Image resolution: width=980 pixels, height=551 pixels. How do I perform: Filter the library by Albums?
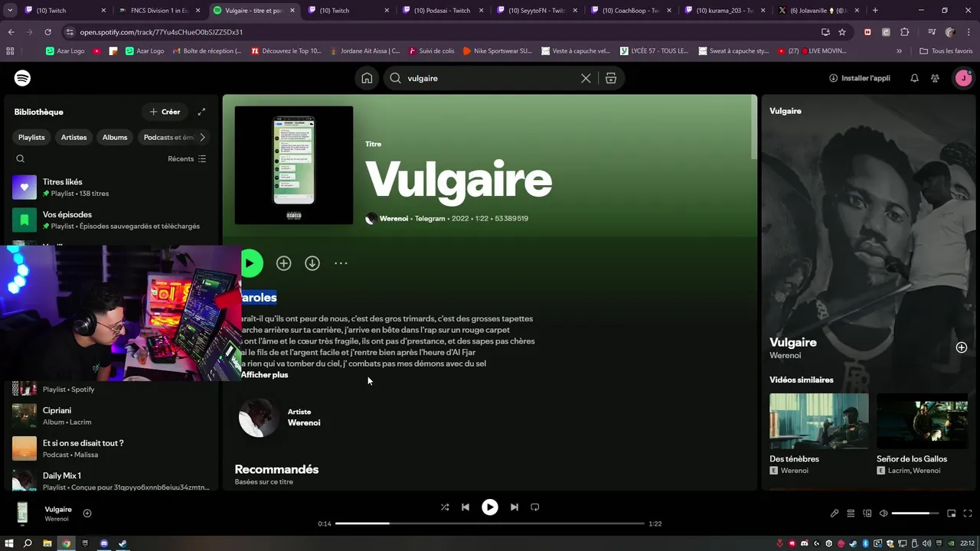(115, 137)
